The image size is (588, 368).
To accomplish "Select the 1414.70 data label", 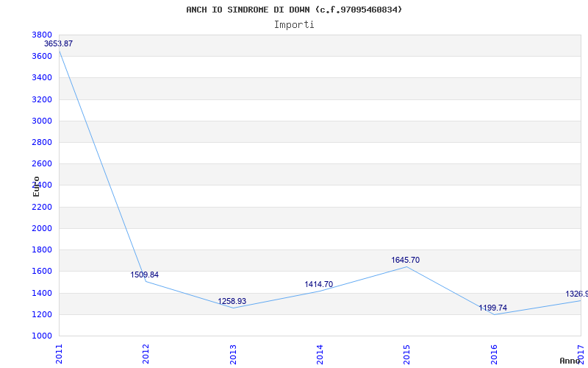I will point(319,284).
